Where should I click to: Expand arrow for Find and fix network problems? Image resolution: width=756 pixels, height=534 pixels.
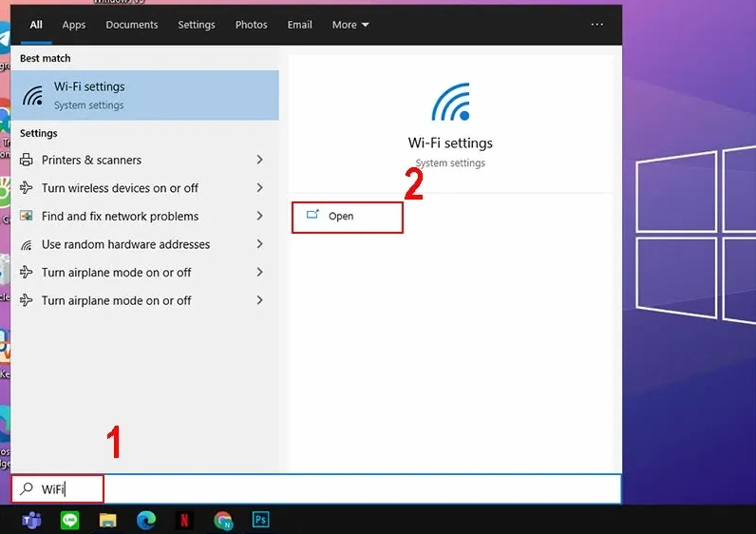[x=260, y=216]
